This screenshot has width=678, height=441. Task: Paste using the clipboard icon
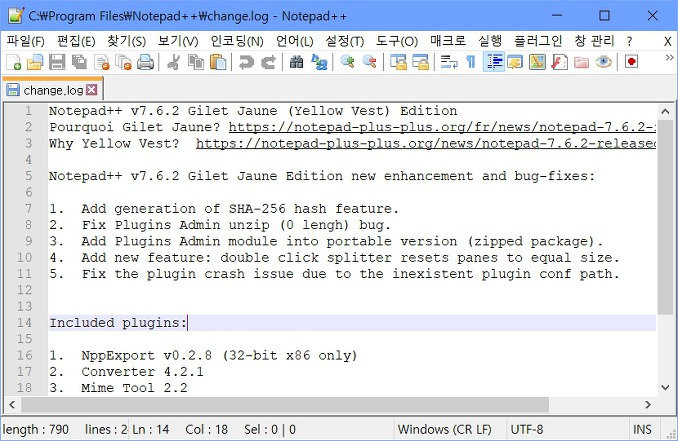[x=218, y=62]
